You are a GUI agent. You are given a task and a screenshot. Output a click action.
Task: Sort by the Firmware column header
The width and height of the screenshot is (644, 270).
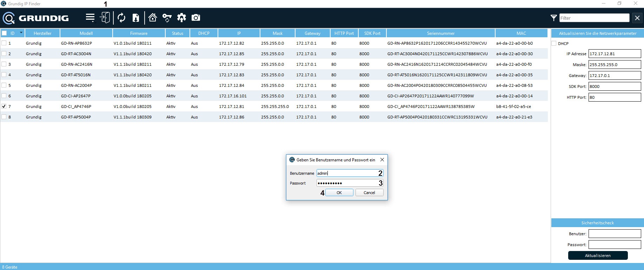click(x=139, y=33)
